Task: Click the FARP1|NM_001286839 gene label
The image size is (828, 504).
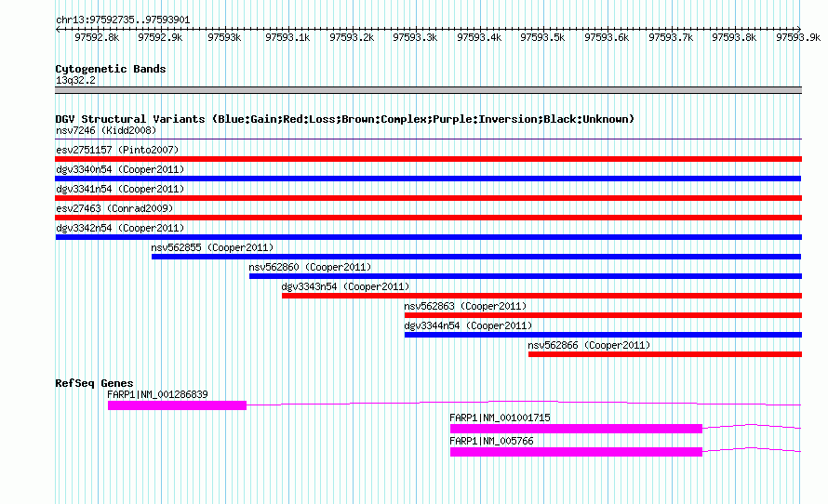Action: [157, 395]
